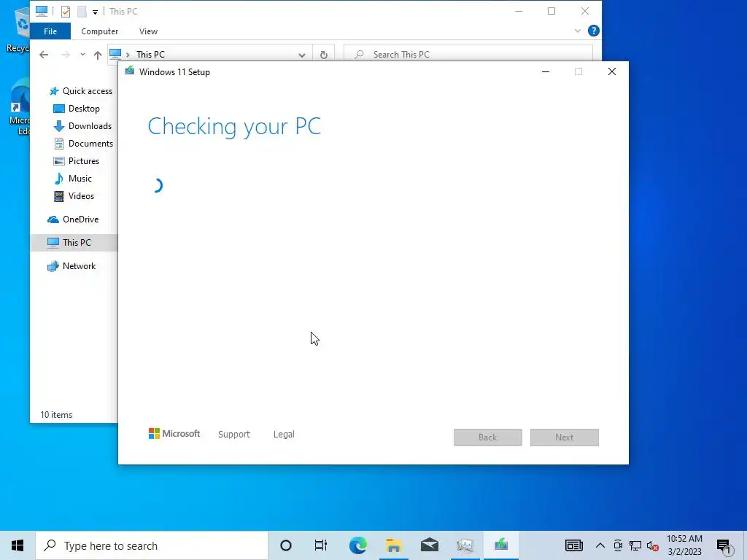Open Cortana from the taskbar
The image size is (747, 560).
(x=286, y=545)
